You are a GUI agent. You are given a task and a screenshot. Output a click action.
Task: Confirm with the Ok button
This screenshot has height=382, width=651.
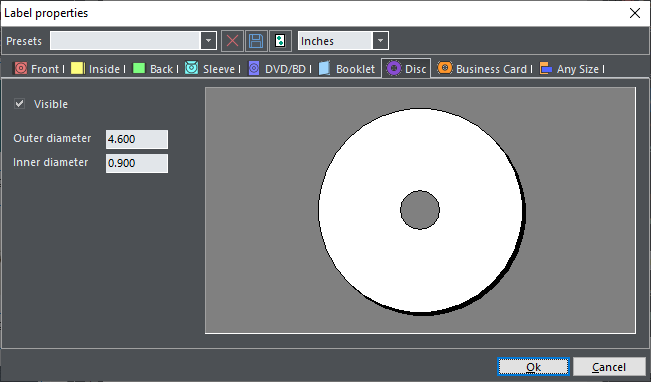(x=534, y=367)
